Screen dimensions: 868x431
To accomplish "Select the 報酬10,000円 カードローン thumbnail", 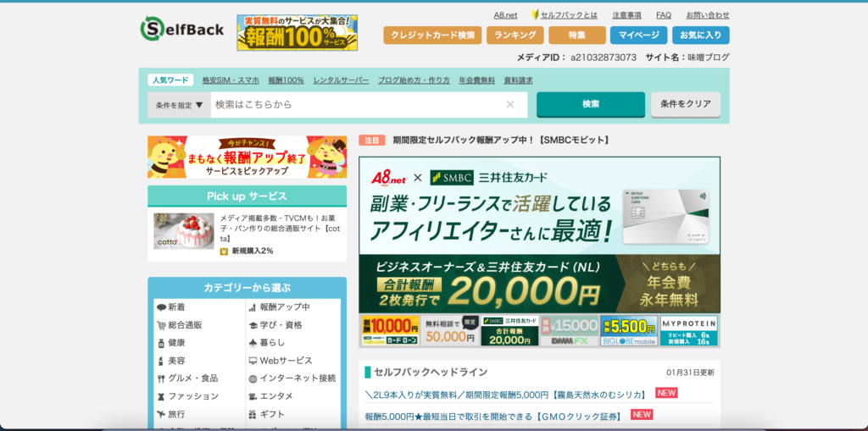I will tap(390, 331).
